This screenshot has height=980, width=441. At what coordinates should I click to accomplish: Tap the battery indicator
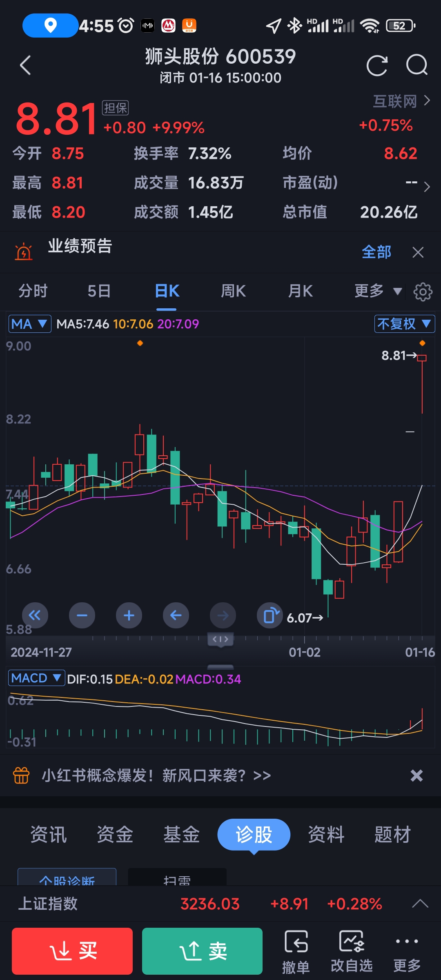click(401, 26)
